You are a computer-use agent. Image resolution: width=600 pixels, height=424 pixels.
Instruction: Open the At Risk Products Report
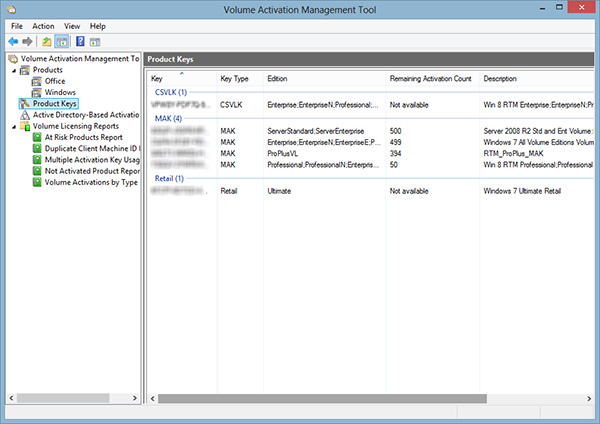pyautogui.click(x=83, y=138)
